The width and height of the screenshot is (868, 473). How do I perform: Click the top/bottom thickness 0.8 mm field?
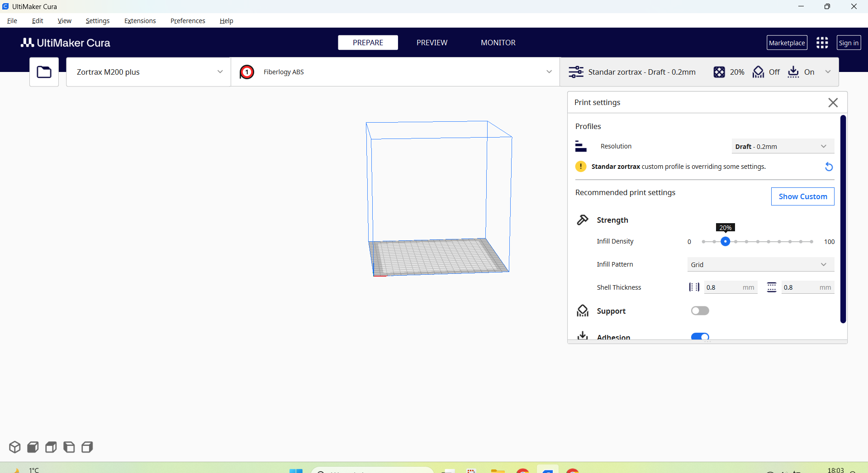(x=808, y=287)
